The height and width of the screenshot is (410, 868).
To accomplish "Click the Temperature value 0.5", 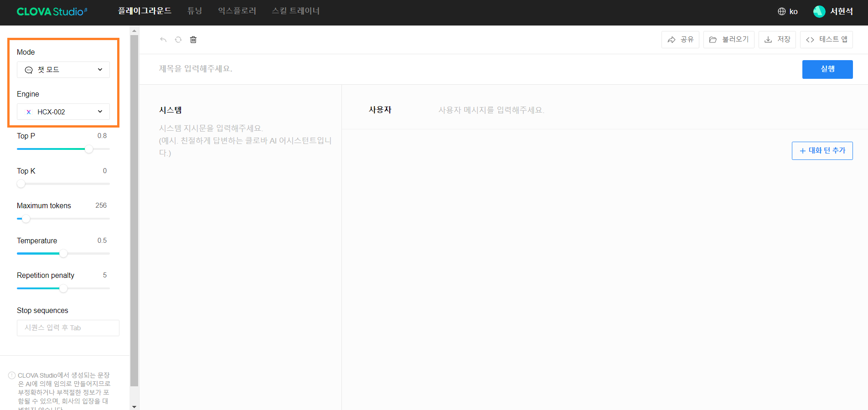I will click(x=102, y=241).
